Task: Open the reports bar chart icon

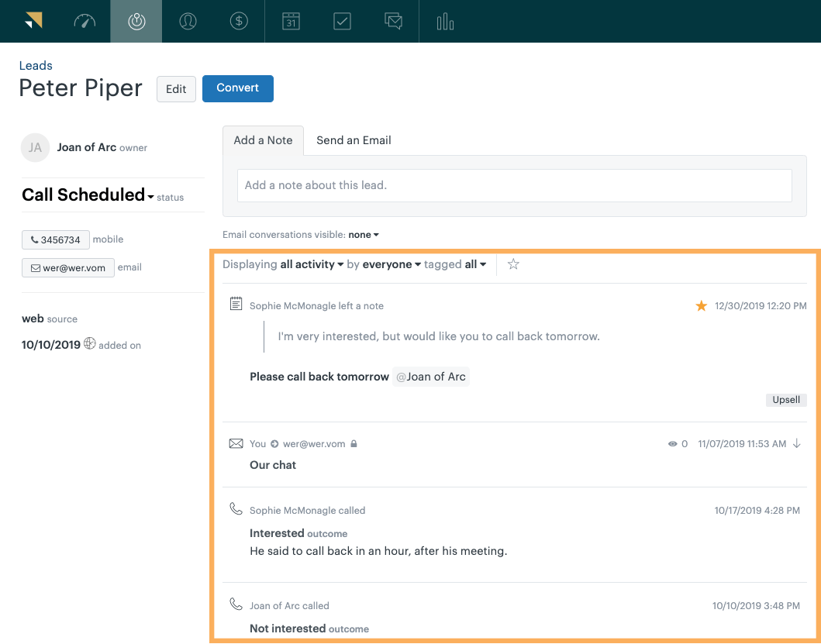Action: (445, 21)
